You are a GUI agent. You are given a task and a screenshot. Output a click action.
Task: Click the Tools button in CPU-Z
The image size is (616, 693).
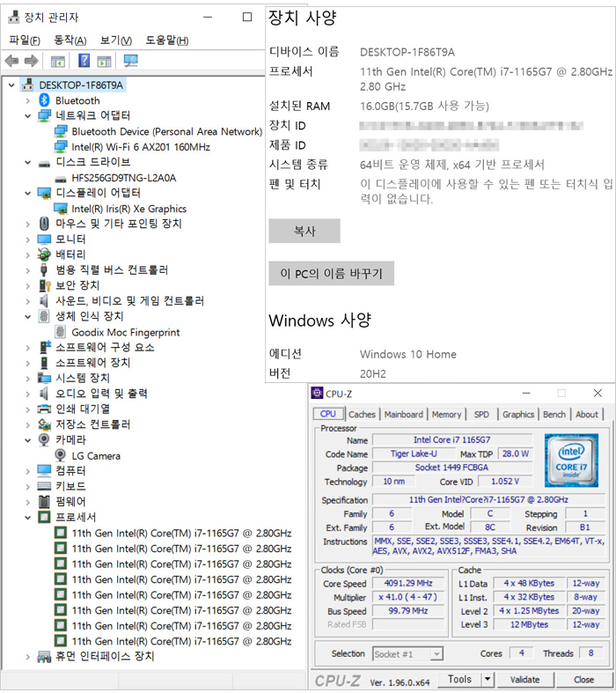pos(459,679)
